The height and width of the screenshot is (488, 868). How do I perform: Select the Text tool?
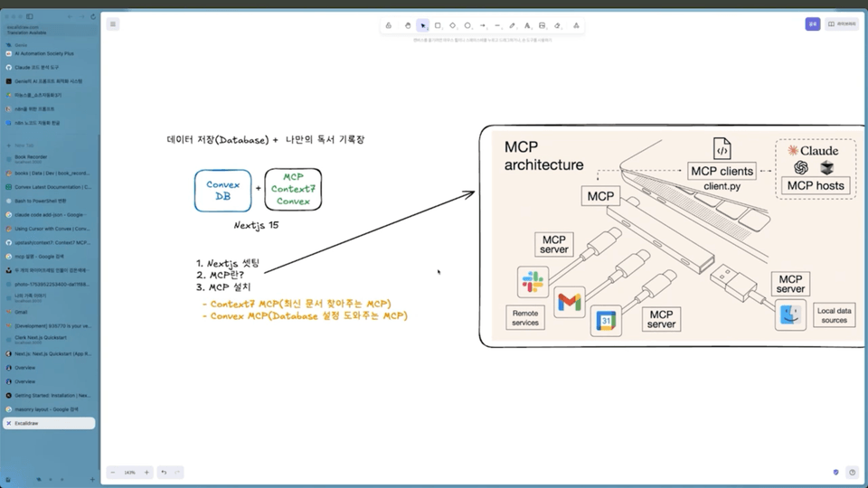527,25
